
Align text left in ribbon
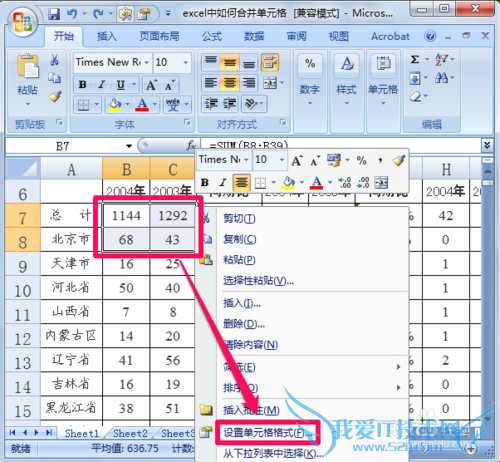[211, 83]
